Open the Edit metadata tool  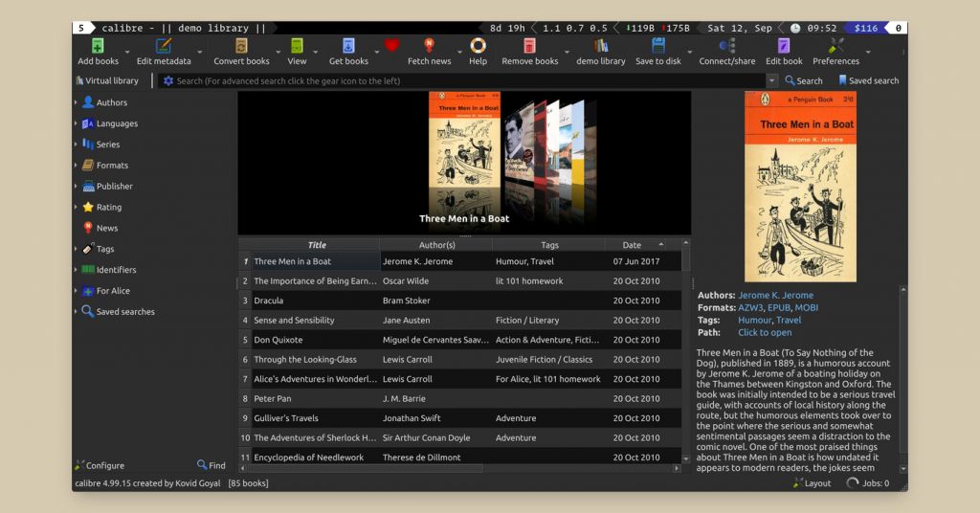pyautogui.click(x=163, y=47)
